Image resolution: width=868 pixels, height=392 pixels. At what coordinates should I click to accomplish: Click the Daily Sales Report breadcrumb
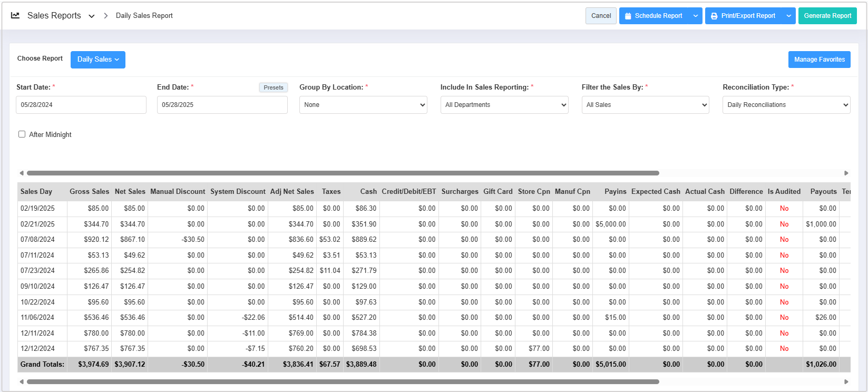(x=144, y=16)
